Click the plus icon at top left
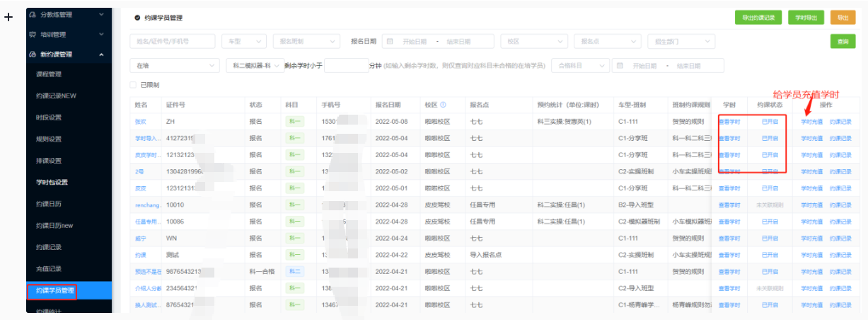Image resolution: width=868 pixels, height=320 pixels. [x=8, y=17]
